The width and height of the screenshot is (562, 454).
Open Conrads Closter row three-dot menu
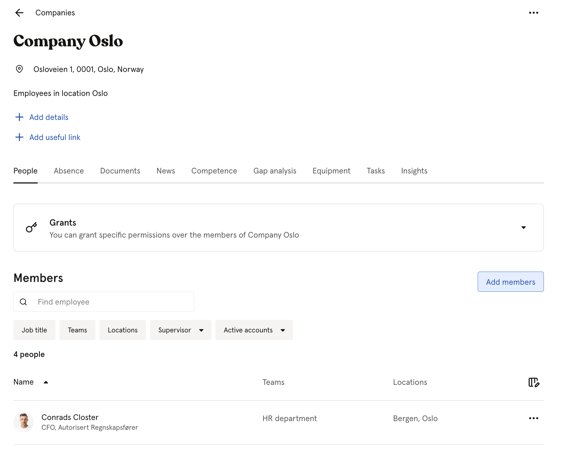pos(533,418)
